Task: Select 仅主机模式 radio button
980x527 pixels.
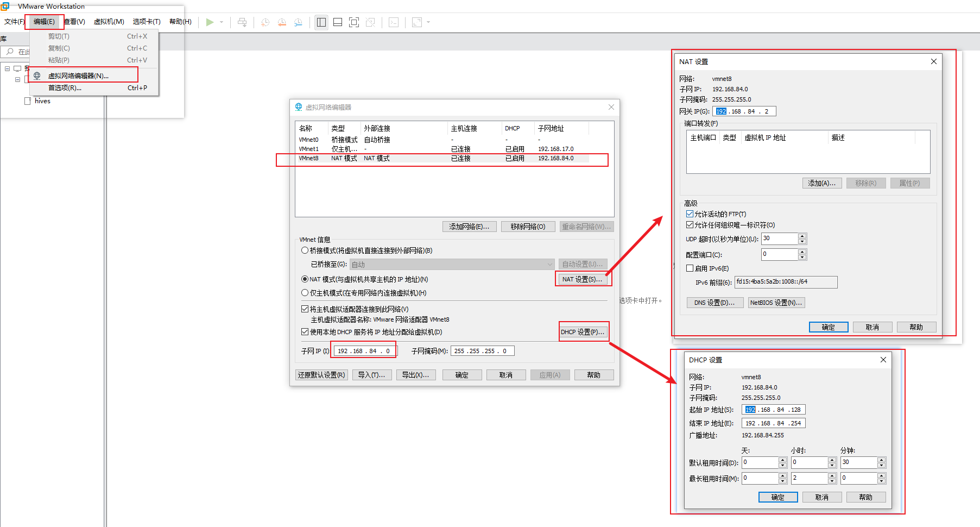Action: [x=305, y=293]
